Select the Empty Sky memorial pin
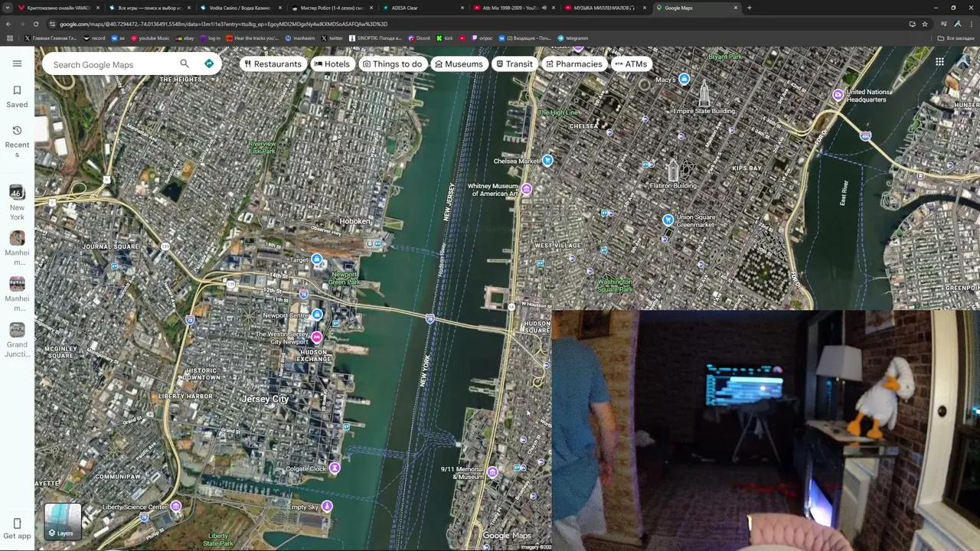 click(x=327, y=506)
